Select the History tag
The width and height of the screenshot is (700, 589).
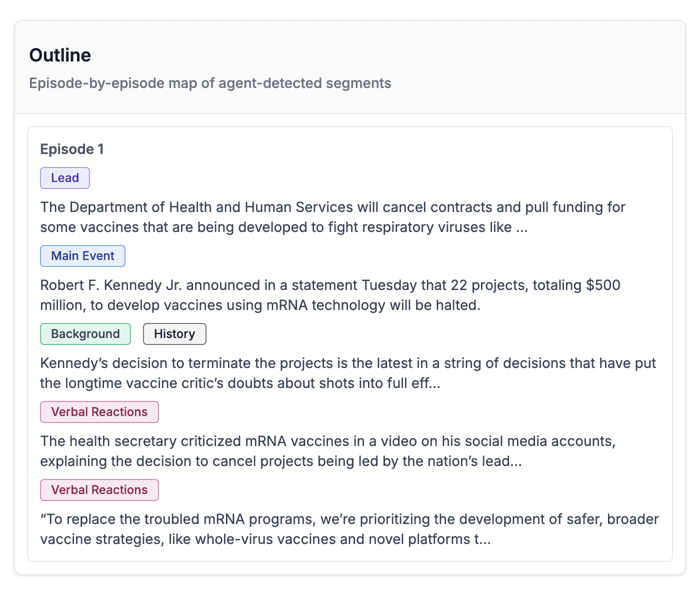pyautogui.click(x=174, y=334)
